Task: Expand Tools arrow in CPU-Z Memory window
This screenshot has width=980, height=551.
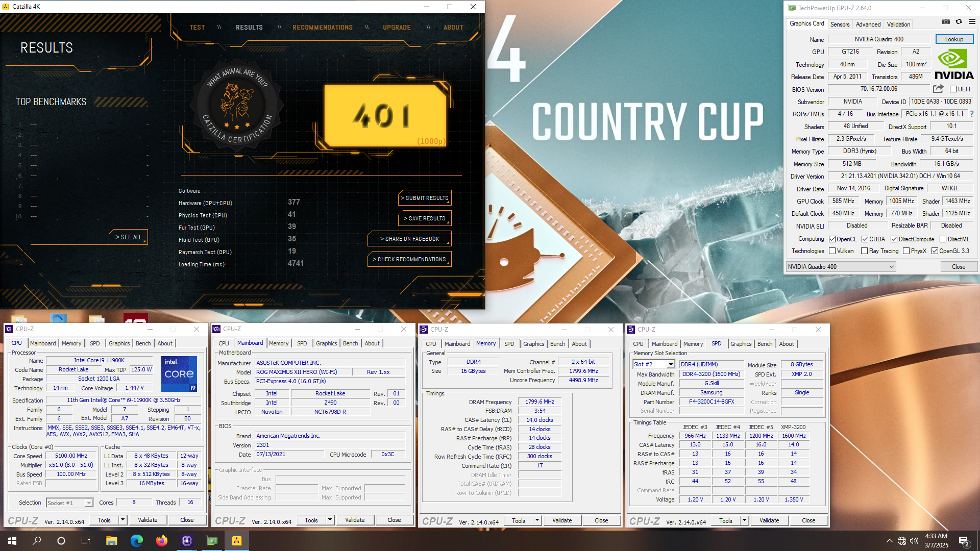Action: 537,520
